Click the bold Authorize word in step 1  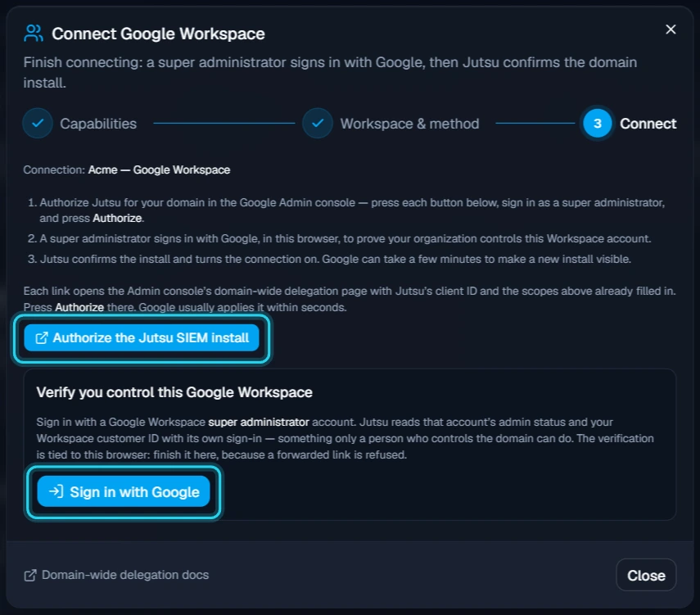tap(117, 219)
